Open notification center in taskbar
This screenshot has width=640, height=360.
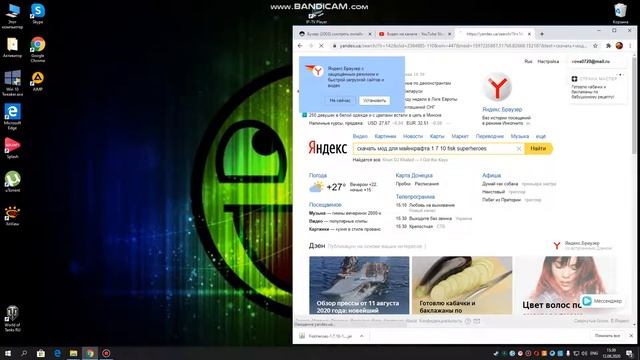click(629, 353)
